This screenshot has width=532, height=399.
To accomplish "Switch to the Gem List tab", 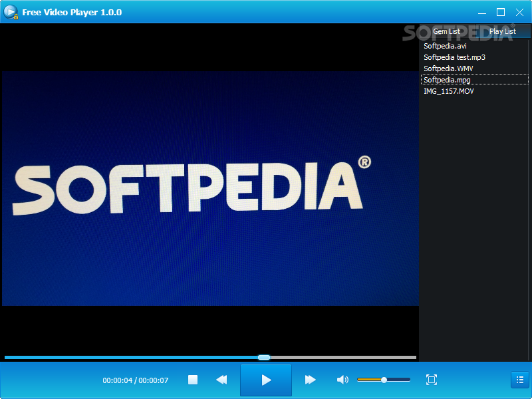I will coord(446,31).
